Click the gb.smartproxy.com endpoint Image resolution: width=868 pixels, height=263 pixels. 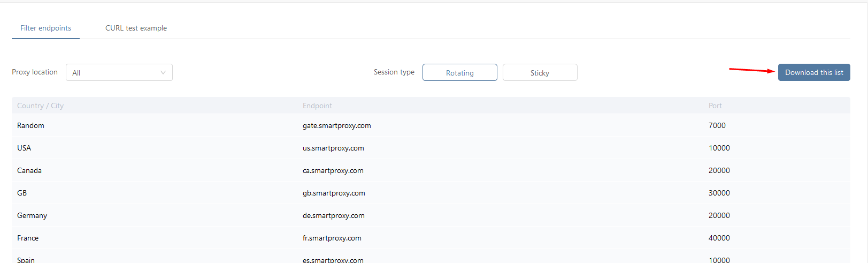coord(334,193)
